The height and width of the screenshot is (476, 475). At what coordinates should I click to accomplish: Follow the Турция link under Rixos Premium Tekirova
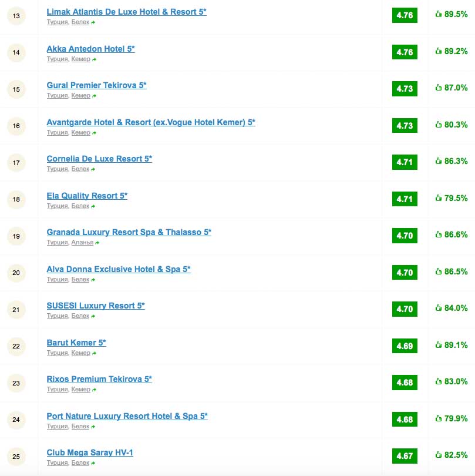tap(58, 389)
